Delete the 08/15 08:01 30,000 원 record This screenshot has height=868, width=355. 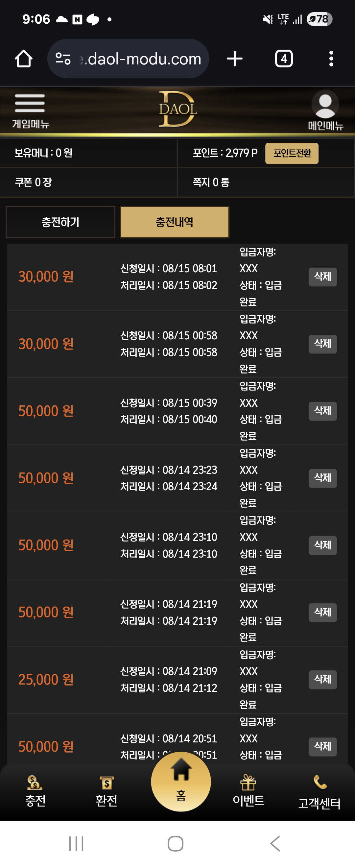323,277
